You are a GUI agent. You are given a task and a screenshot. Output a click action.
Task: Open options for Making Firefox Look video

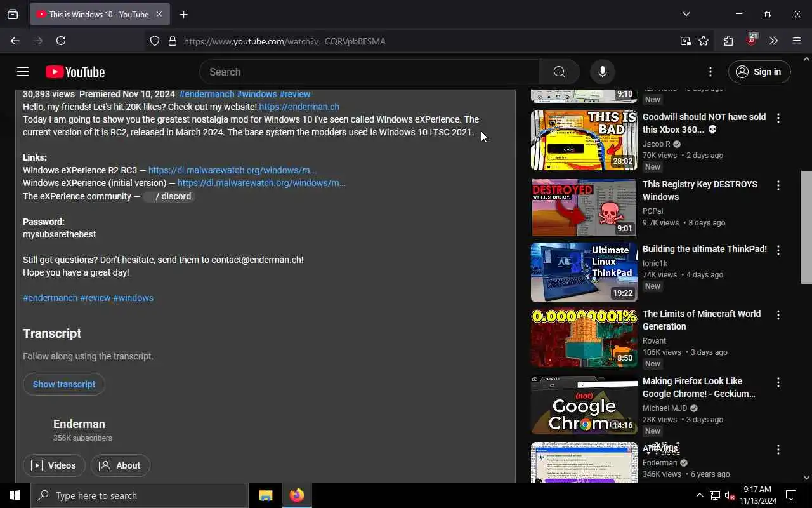pos(778,382)
